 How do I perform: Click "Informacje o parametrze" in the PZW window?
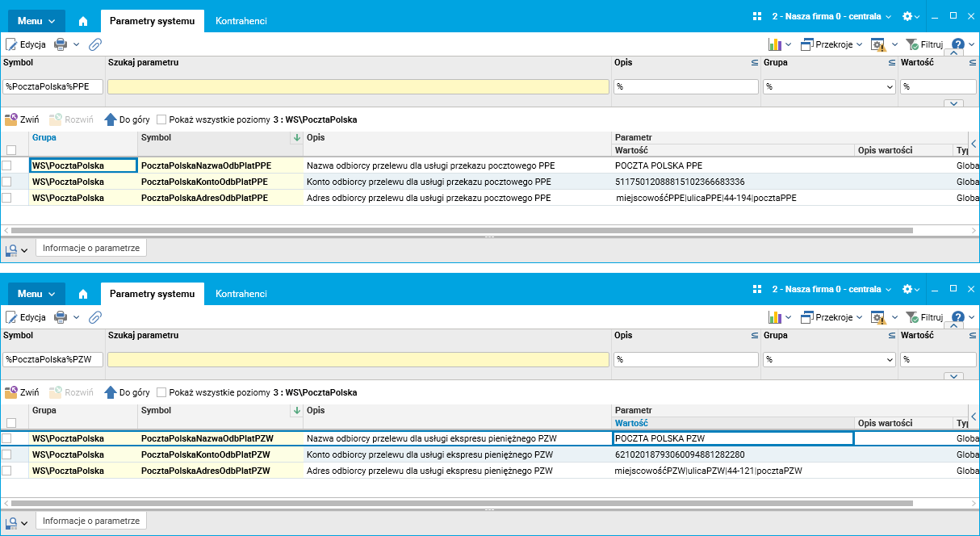click(x=91, y=521)
